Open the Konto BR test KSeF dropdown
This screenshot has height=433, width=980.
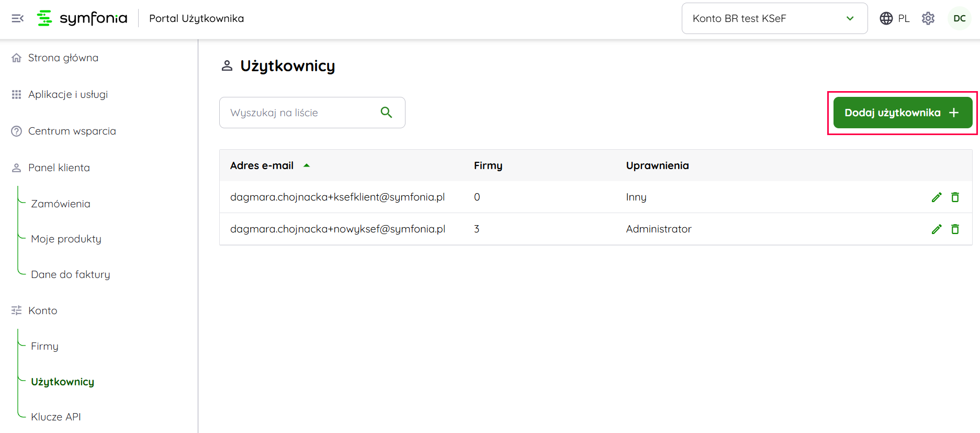pyautogui.click(x=774, y=18)
